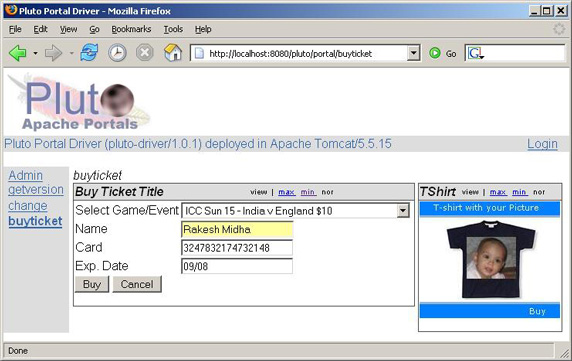Click the address bar URL field
Screen dimensions: 572x361
coord(306,54)
